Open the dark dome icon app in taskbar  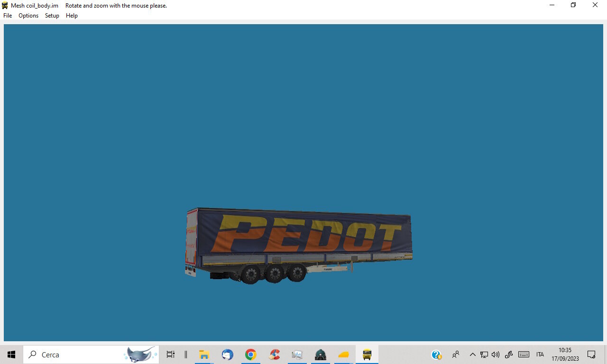coord(321,355)
